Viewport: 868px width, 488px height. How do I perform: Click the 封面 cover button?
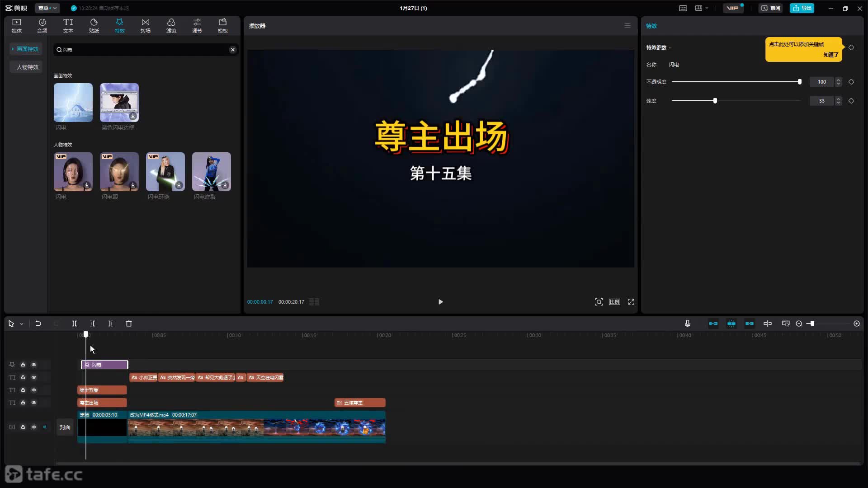point(65,427)
